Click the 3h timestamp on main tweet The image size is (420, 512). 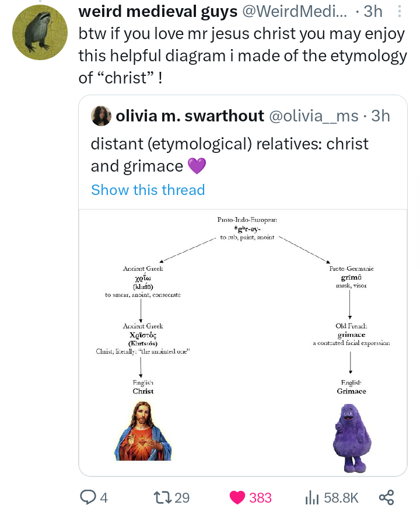373,11
